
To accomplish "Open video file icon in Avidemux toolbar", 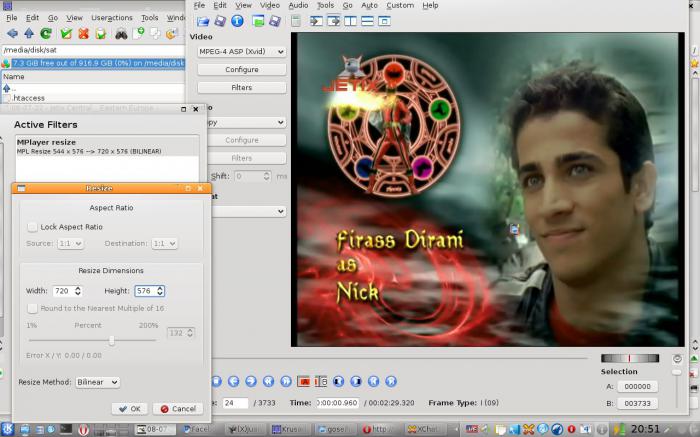I will click(203, 21).
